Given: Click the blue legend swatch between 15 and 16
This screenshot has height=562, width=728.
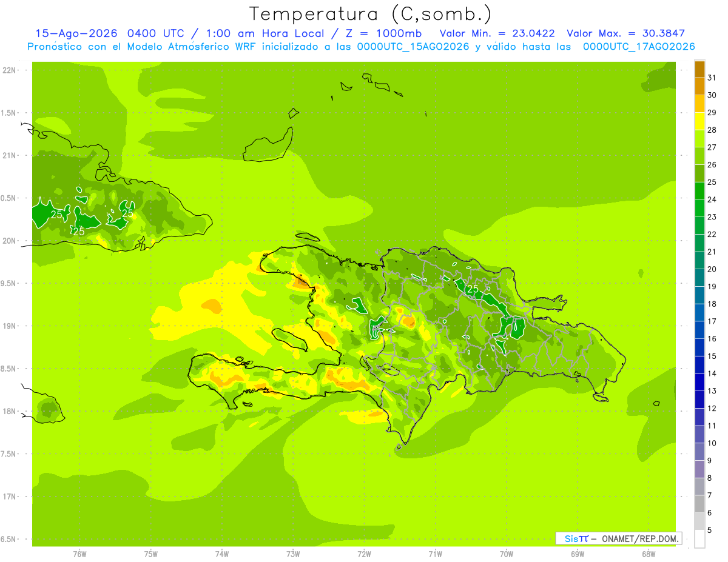Looking at the screenshot, I should point(699,347).
